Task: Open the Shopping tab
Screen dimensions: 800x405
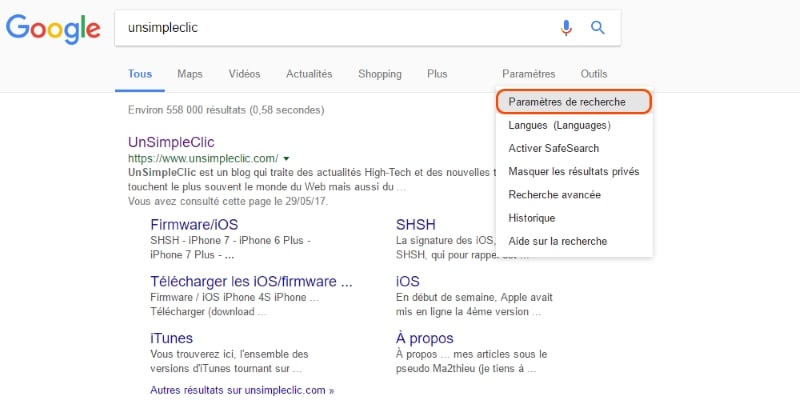Action: click(x=380, y=74)
